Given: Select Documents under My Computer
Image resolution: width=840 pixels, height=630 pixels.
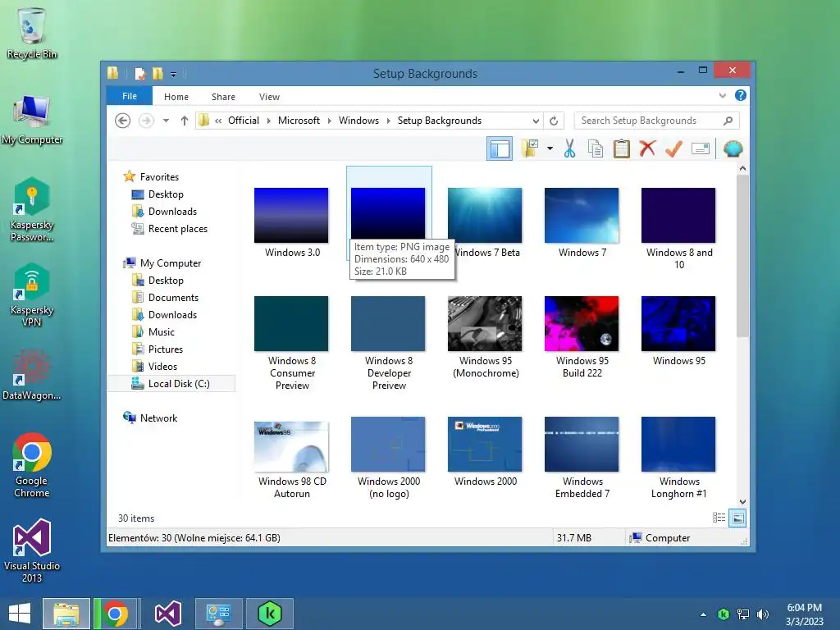Looking at the screenshot, I should pos(173,297).
